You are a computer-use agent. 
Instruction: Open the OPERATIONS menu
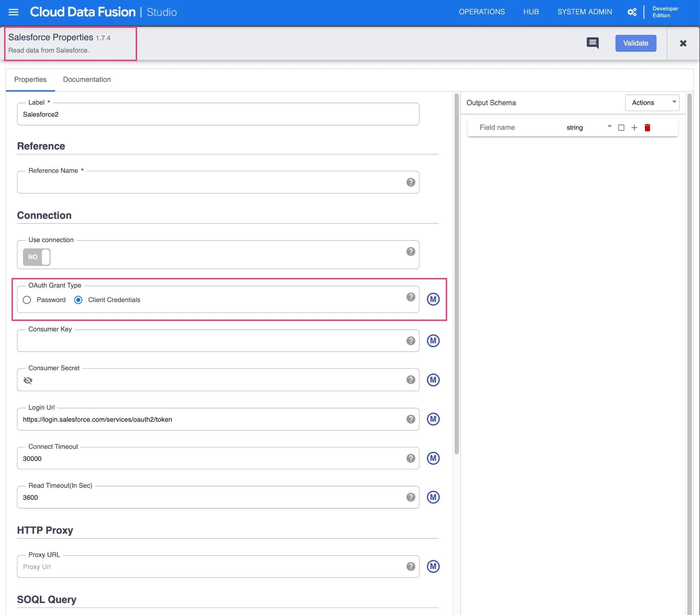point(482,12)
